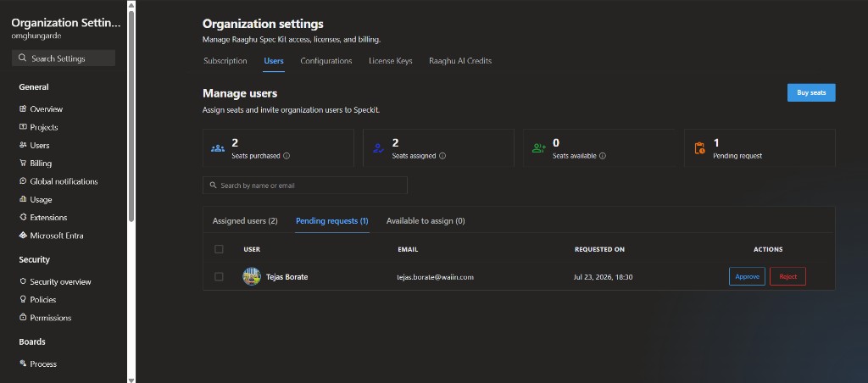Image resolution: width=868 pixels, height=383 pixels.
Task: Click the Seats purchased group icon
Action: coord(218,148)
